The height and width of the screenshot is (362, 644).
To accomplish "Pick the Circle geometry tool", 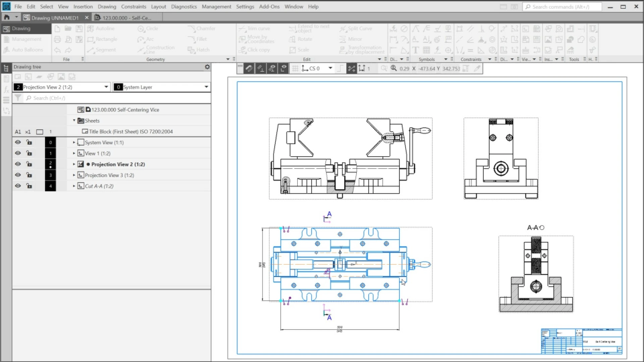I will tap(148, 29).
